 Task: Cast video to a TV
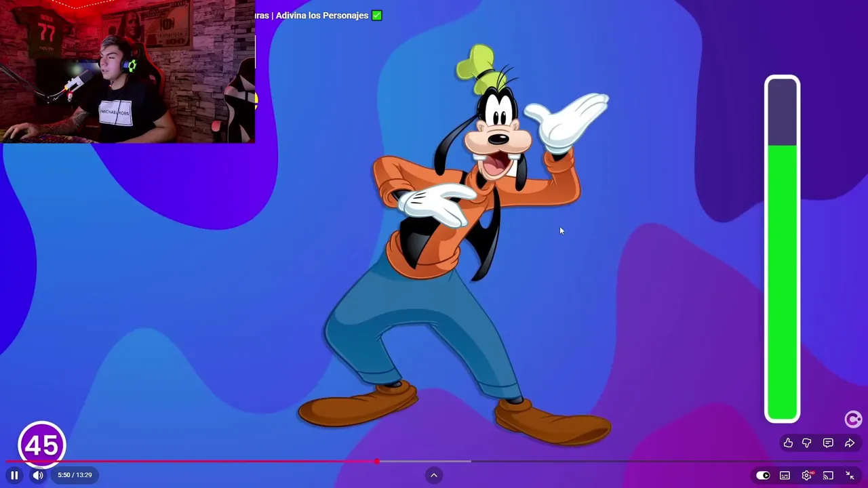(828, 475)
